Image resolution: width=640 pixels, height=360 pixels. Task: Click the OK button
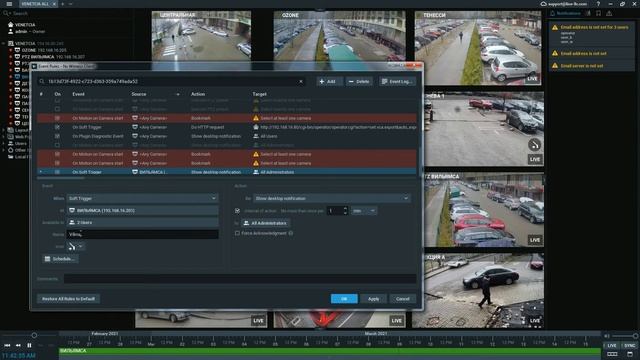point(344,299)
